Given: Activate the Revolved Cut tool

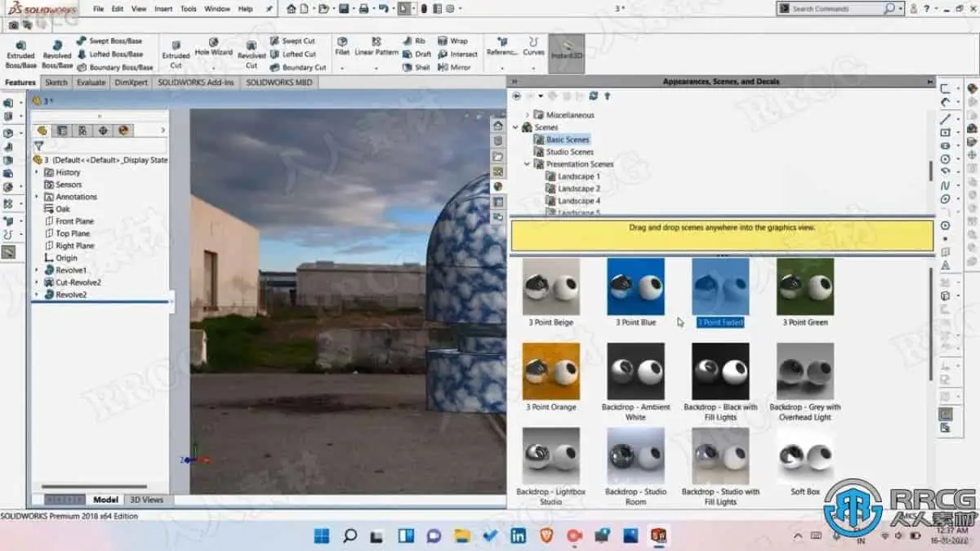Looking at the screenshot, I should click(252, 55).
